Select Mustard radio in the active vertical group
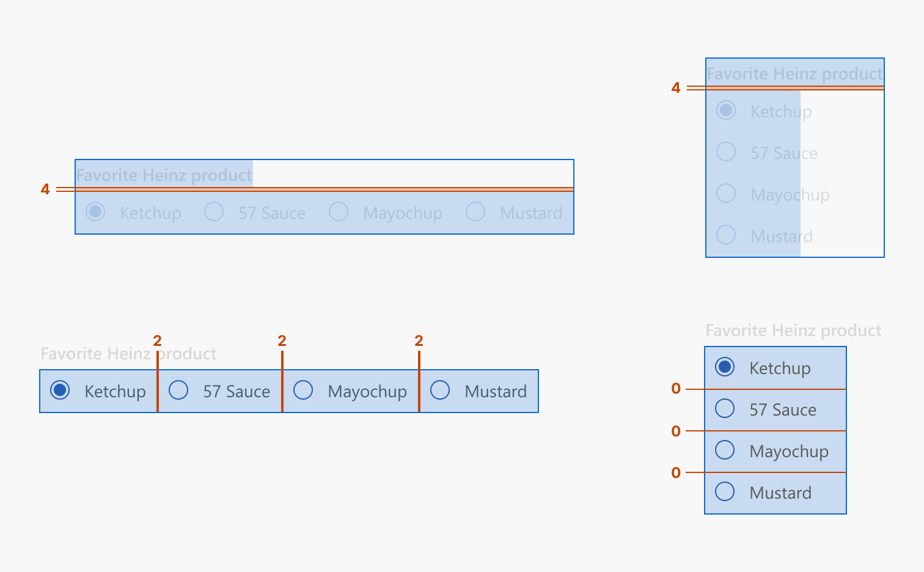 (x=725, y=491)
